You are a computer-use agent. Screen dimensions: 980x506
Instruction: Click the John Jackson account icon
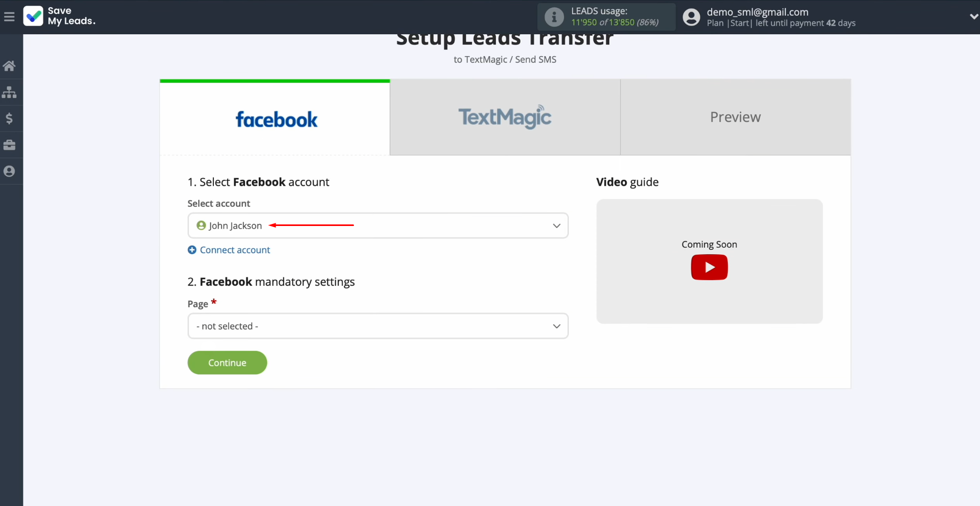[201, 225]
